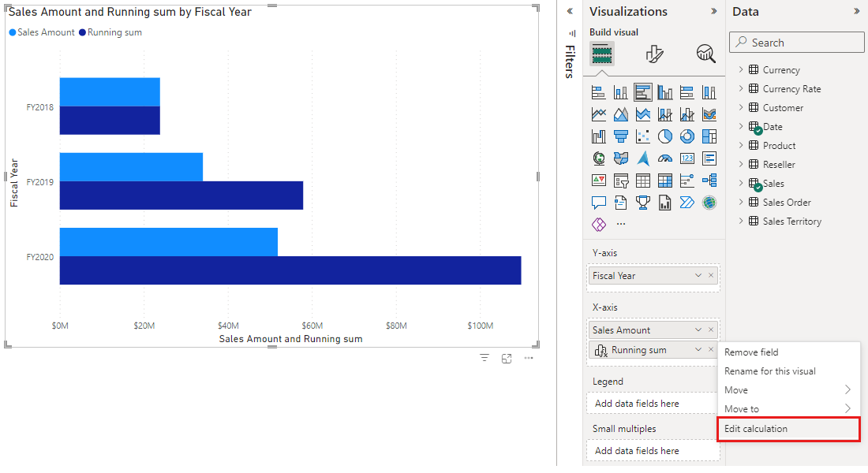Open the Analytics magnifier tab icon
The height and width of the screenshot is (473, 868).
click(x=705, y=54)
